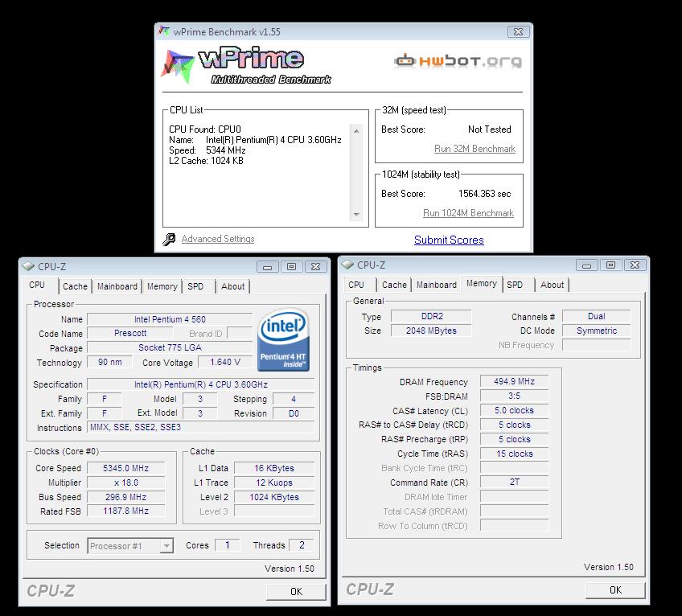Click the Advanced Settings wrench icon
The image size is (682, 616).
[169, 240]
